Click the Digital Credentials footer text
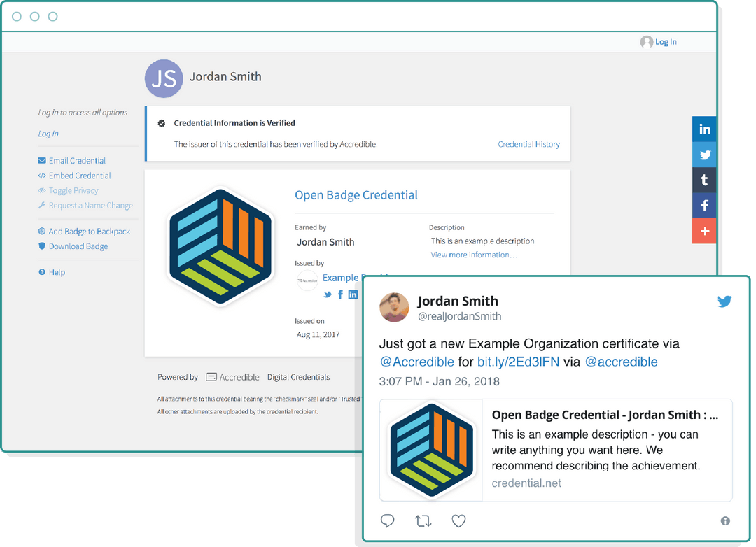 [298, 377]
